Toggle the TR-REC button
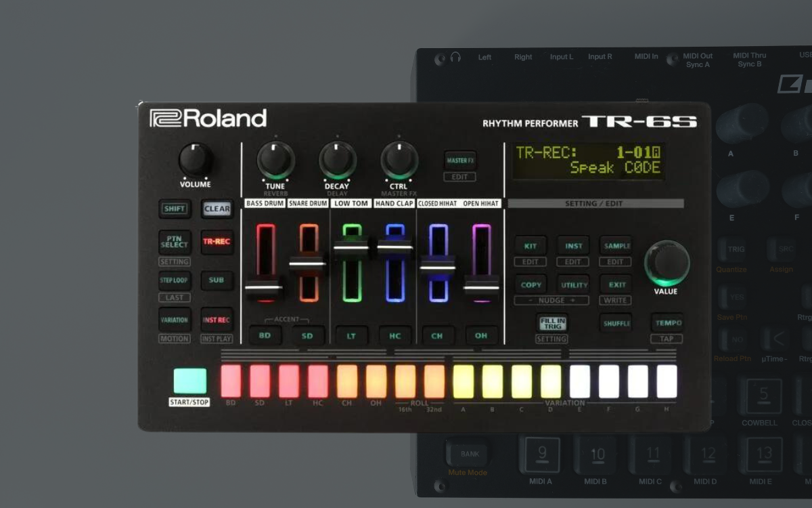The width and height of the screenshot is (812, 508). click(x=217, y=242)
